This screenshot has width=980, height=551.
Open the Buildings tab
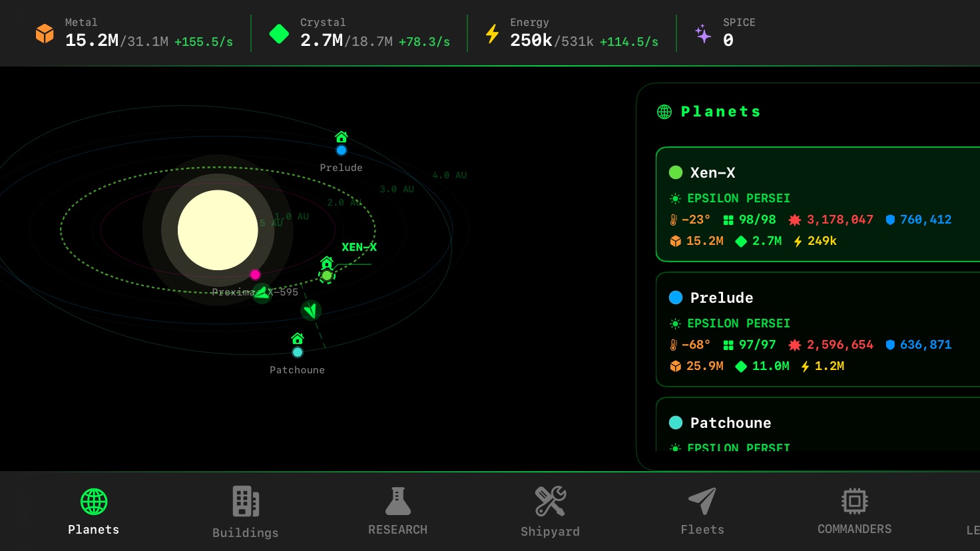pos(246,511)
